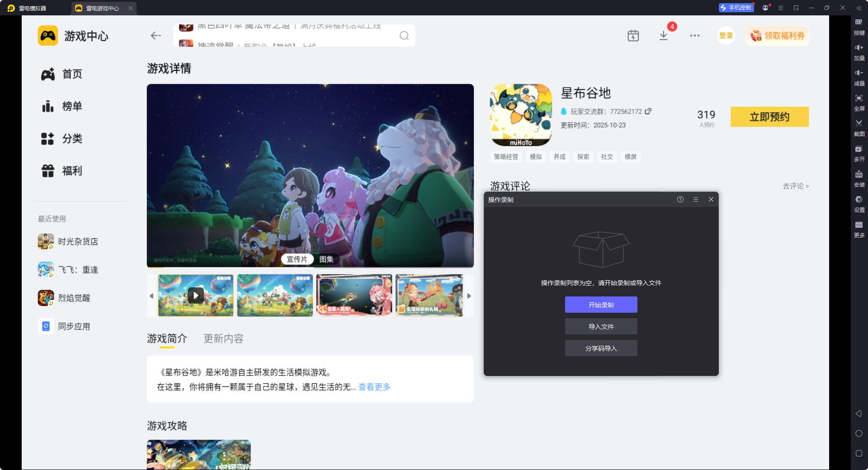868x470 pixels.
Task: Open emulator 设置 from the right sidebar
Action: 859,203
